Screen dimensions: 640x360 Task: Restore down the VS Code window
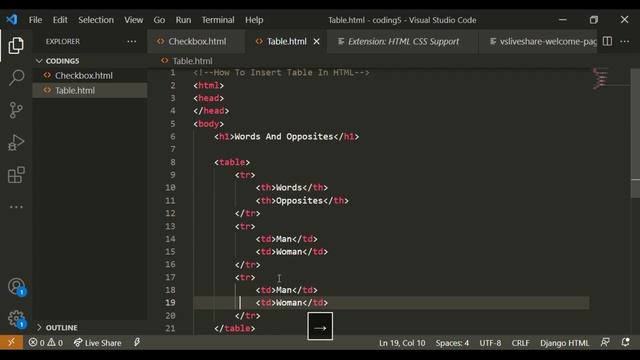click(593, 20)
